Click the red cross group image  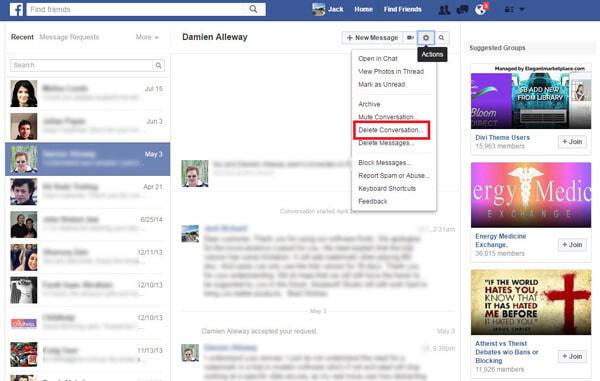531,302
